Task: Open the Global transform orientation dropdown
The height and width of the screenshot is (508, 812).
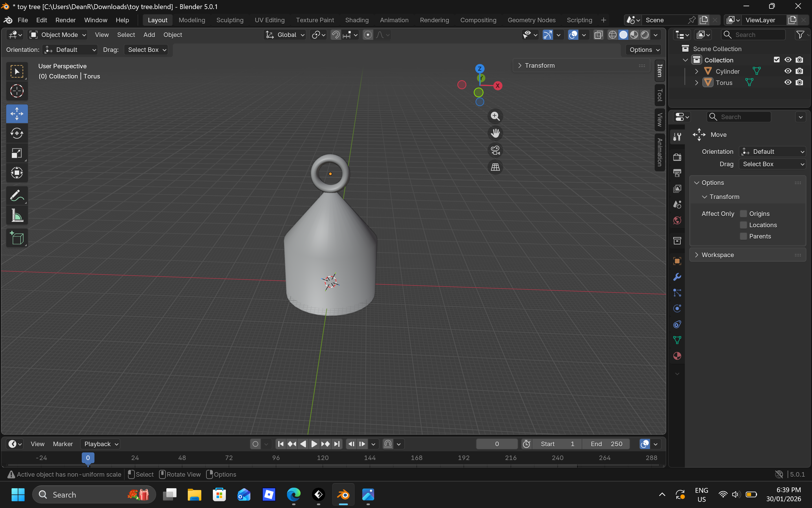Action: pos(285,35)
